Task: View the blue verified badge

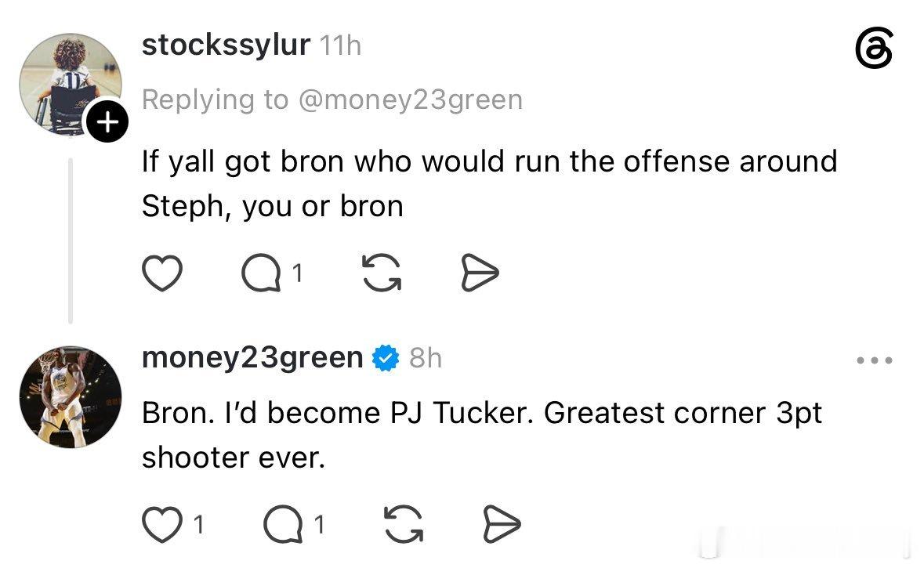Action: pyautogui.click(x=386, y=358)
